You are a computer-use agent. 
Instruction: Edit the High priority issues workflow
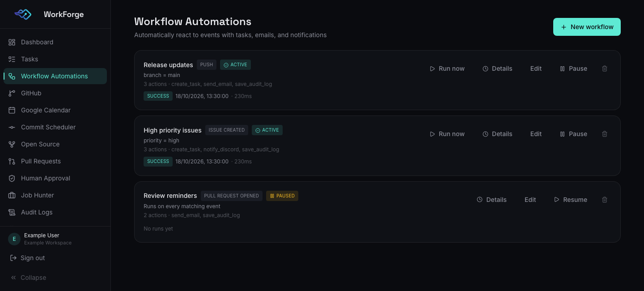(536, 134)
